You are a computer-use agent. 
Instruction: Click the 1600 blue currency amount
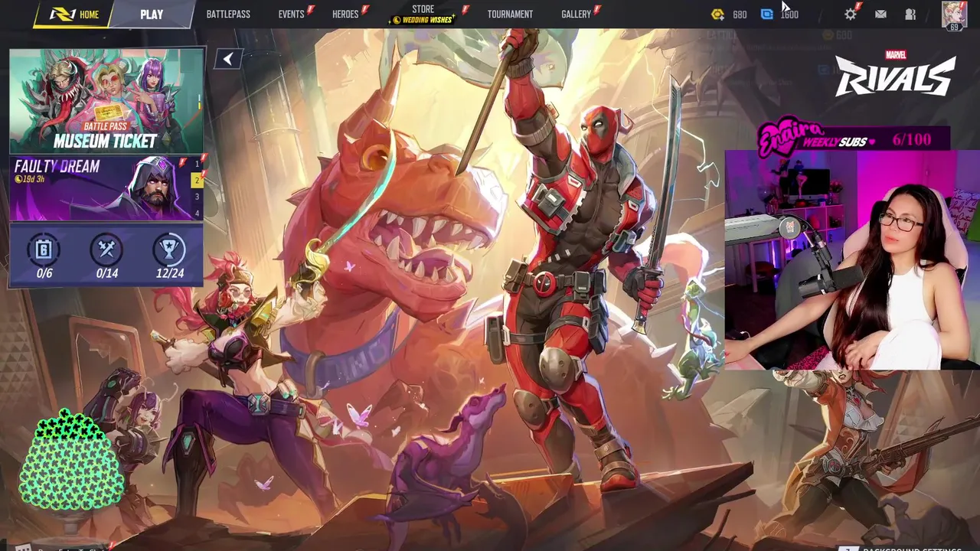pos(789,15)
